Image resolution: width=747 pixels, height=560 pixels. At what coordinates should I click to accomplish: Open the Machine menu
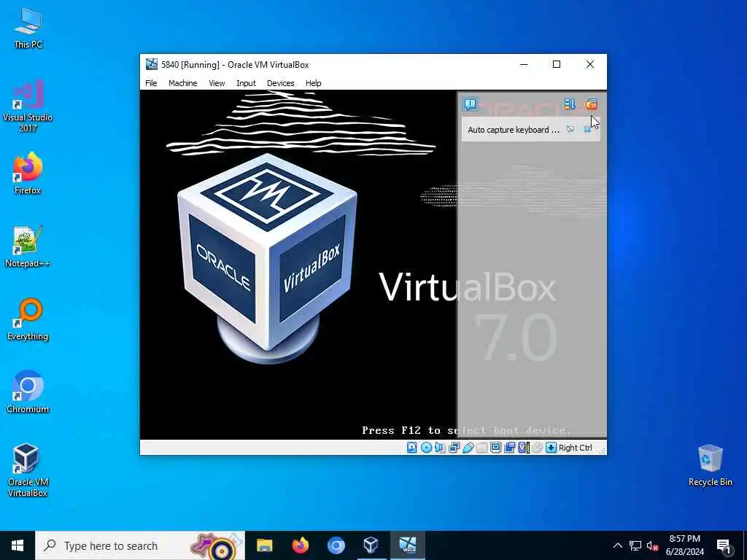point(182,83)
